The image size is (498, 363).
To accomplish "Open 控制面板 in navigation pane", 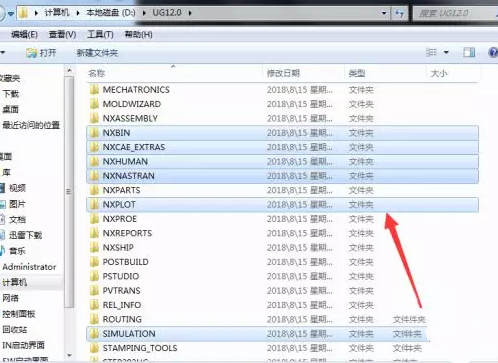I will click(x=19, y=314).
